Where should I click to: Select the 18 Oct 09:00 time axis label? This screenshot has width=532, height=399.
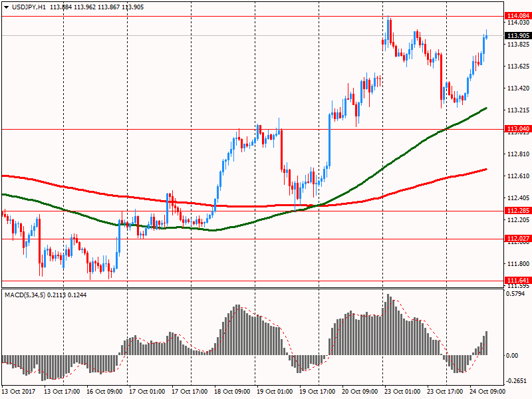pyautogui.click(x=232, y=392)
